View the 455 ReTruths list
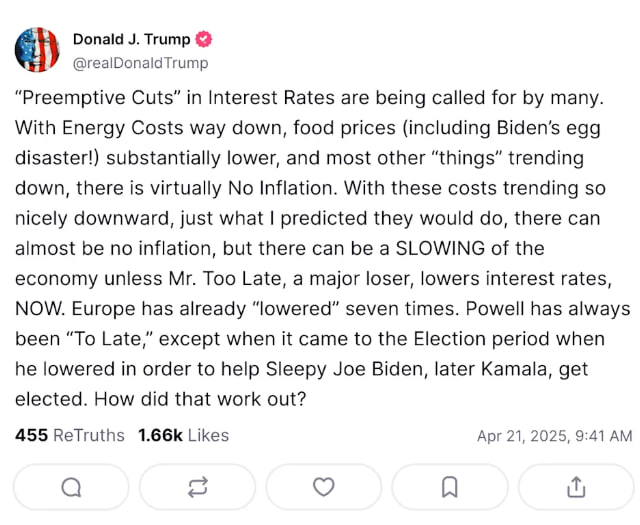 point(70,436)
